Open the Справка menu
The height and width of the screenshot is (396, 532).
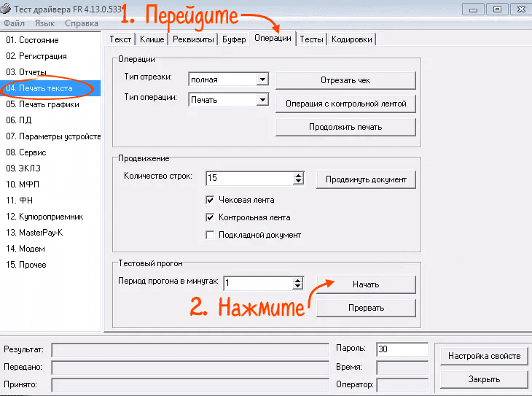tap(82, 23)
